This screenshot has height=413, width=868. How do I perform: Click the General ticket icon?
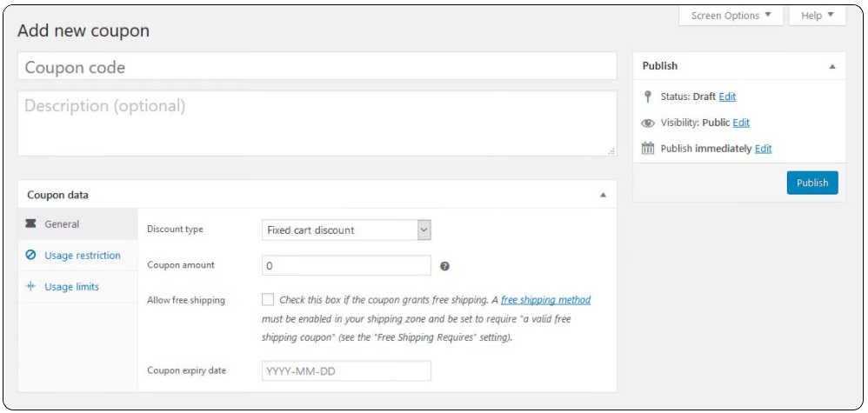(x=31, y=224)
